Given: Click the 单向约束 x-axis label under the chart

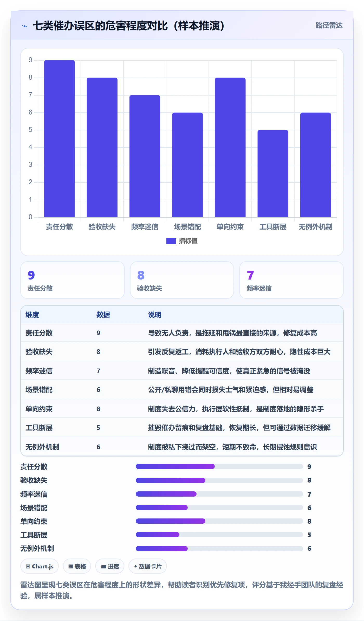Looking at the screenshot, I should (230, 227).
